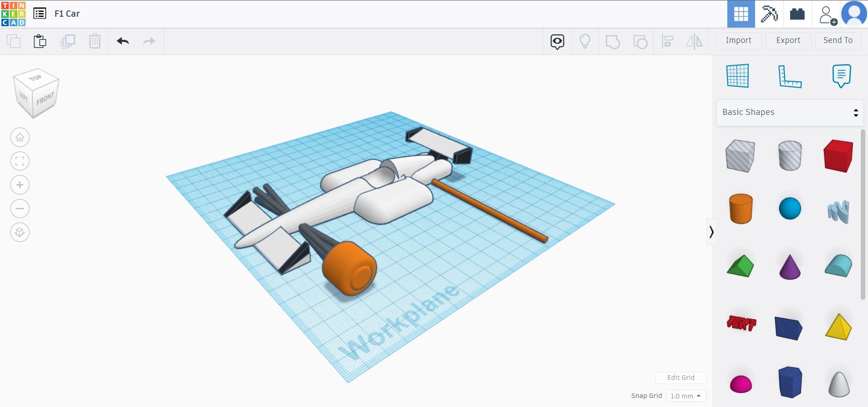The height and width of the screenshot is (407, 868).
Task: Undo the last action
Action: tap(123, 41)
